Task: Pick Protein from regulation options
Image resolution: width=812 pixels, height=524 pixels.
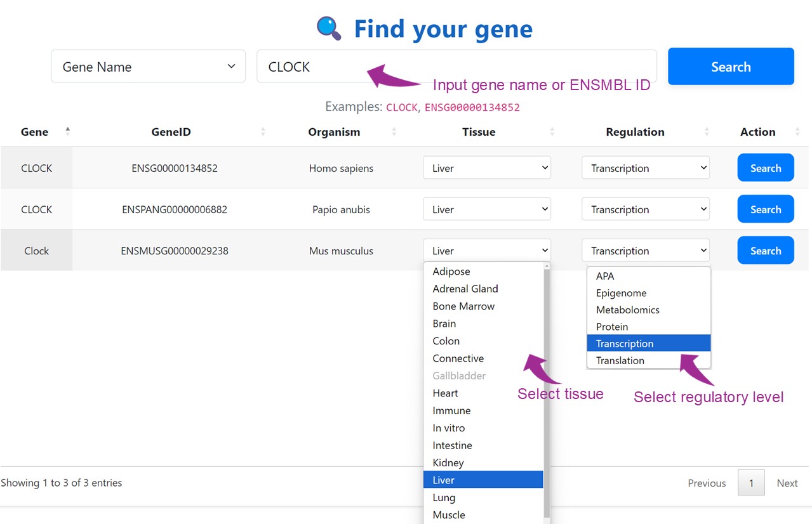Action: coord(612,327)
